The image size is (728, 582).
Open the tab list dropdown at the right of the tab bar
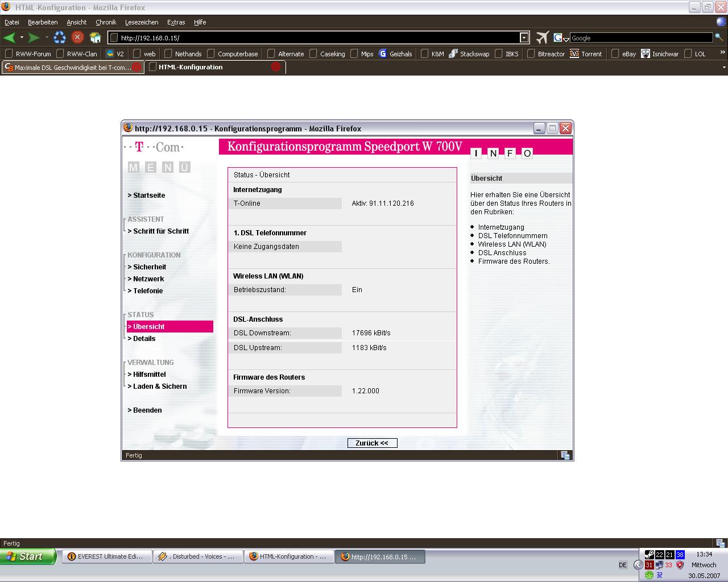[x=723, y=67]
